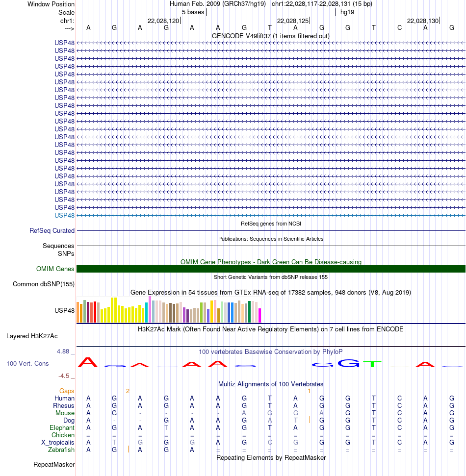The height and width of the screenshot is (476, 466).
Task: Open Repeating Elements by RepeatMasker title
Action: tap(271, 457)
